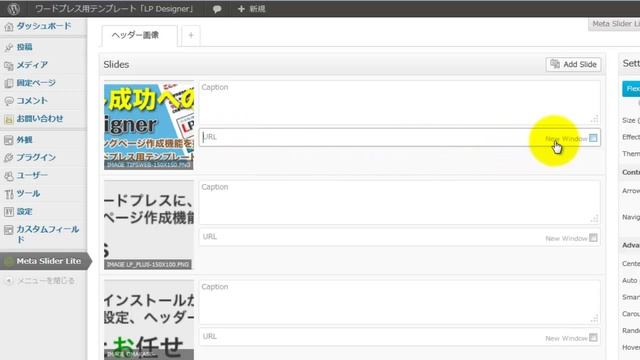Click the Meta Slider Lite menu icon
The image size is (640, 360).
point(8,261)
